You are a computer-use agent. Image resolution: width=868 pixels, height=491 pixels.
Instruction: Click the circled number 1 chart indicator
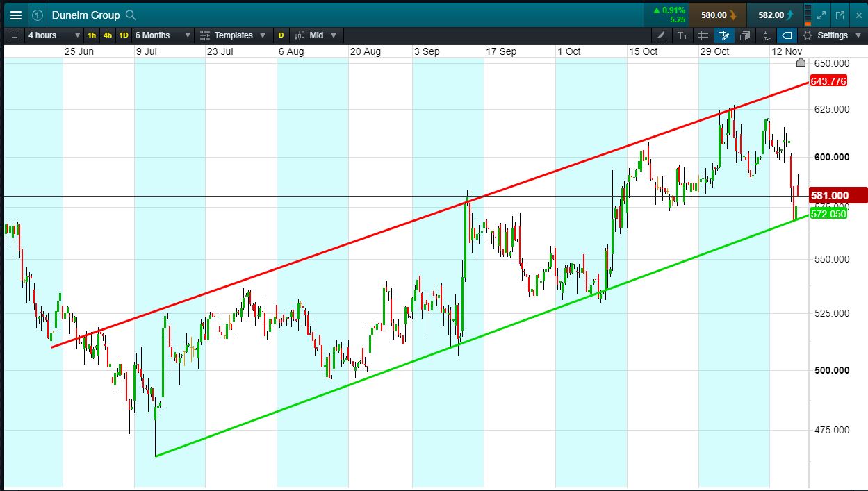pos(38,15)
